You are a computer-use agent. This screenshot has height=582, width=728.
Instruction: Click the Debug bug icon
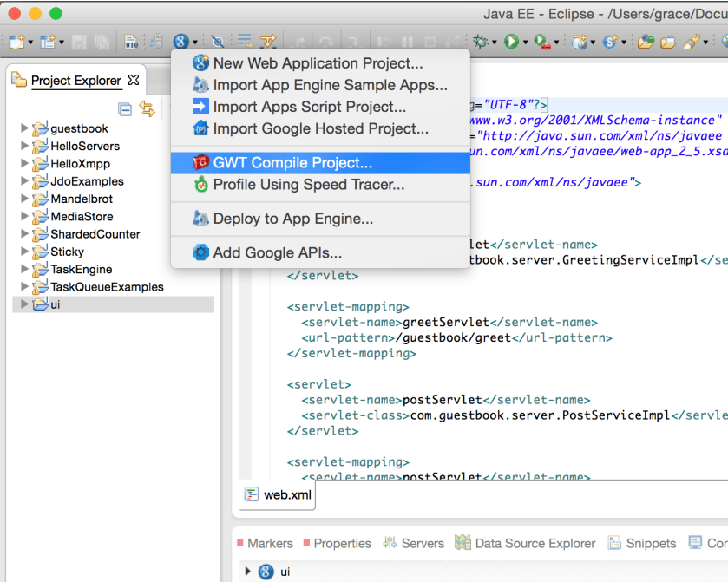tap(480, 41)
